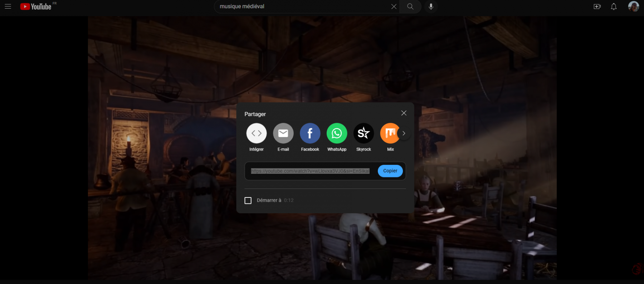The height and width of the screenshot is (284, 644).
Task: Enable the Démarrer à checkbox
Action: click(x=248, y=200)
